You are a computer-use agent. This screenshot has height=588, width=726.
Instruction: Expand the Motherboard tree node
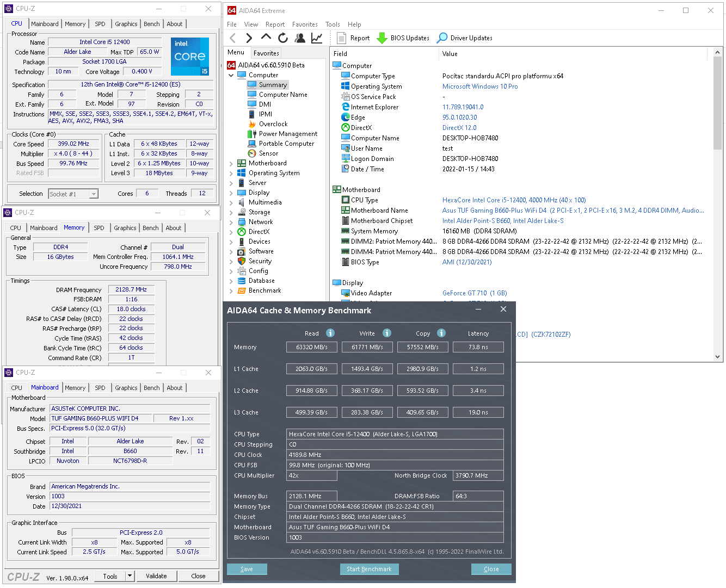click(x=231, y=163)
